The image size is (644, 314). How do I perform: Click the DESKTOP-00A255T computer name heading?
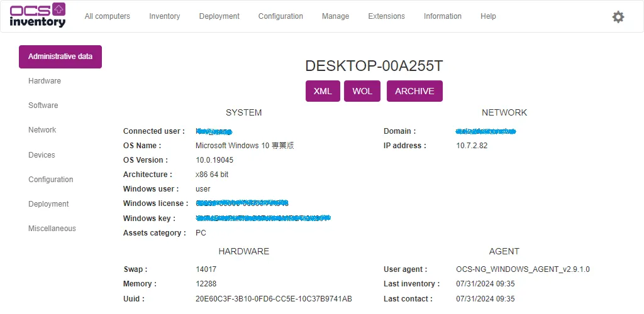[x=374, y=67]
